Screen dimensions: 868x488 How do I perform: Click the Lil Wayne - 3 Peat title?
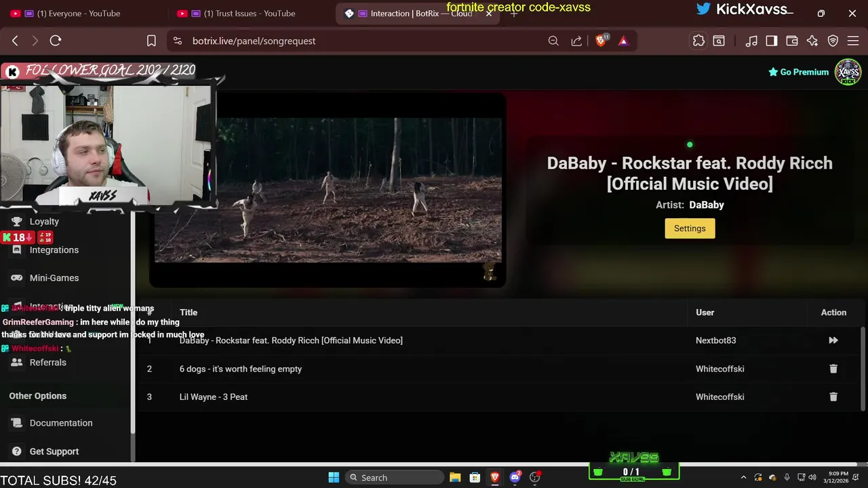(214, 397)
